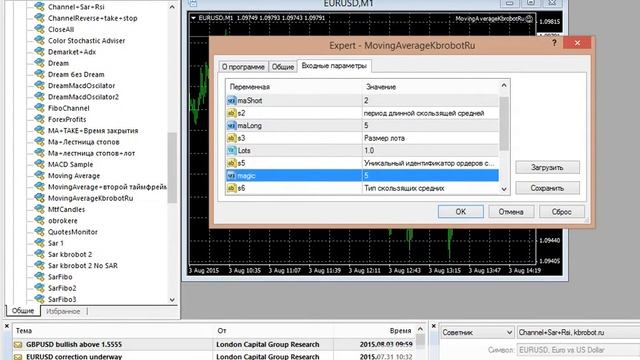The image size is (640, 360).
Task: Click the Demarket+Adx expert icon
Action: pos(39,52)
